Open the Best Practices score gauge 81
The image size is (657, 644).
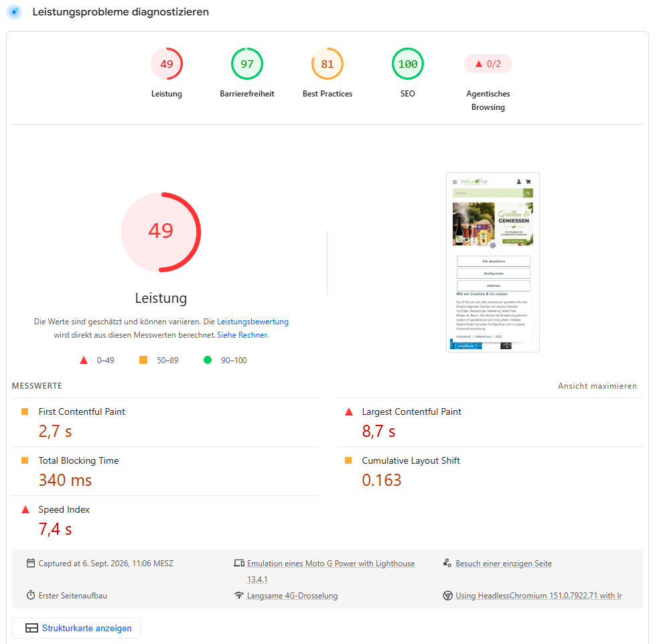coord(327,64)
